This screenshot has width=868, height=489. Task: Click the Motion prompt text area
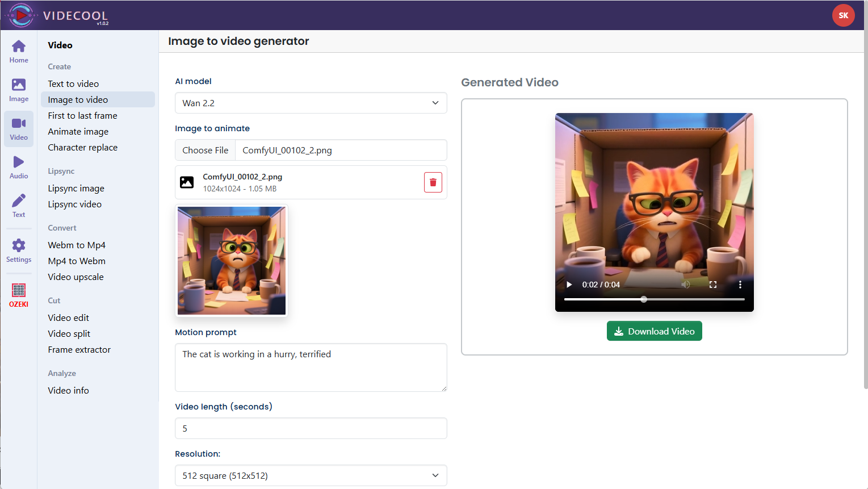[x=311, y=367]
